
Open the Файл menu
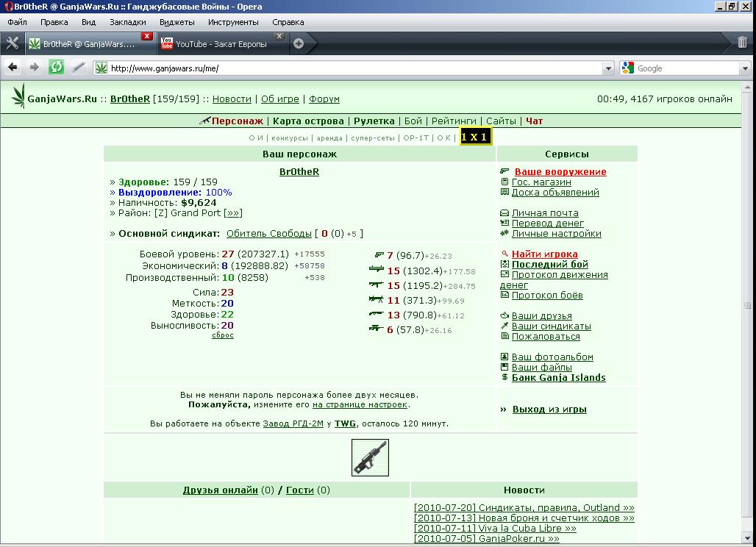pyautogui.click(x=17, y=22)
